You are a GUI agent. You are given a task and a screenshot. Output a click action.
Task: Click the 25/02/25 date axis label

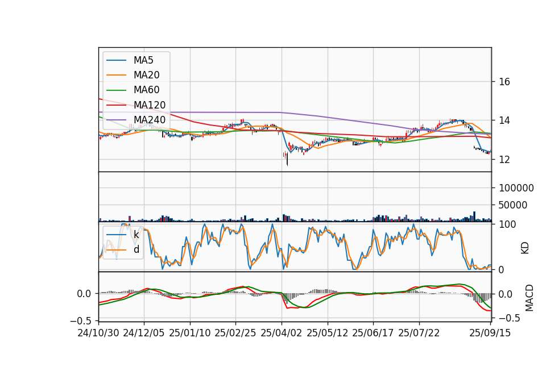[235, 333]
